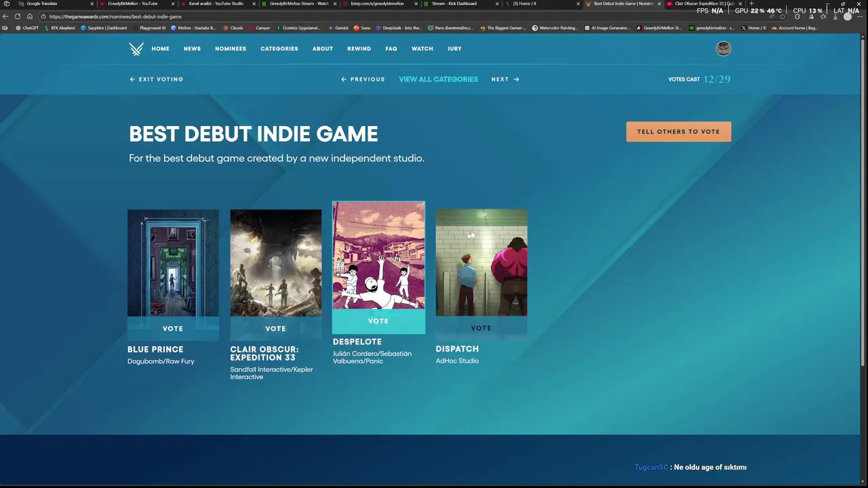Click Tell Others To Vote button
The width and height of the screenshot is (868, 488).
pyautogui.click(x=679, y=131)
